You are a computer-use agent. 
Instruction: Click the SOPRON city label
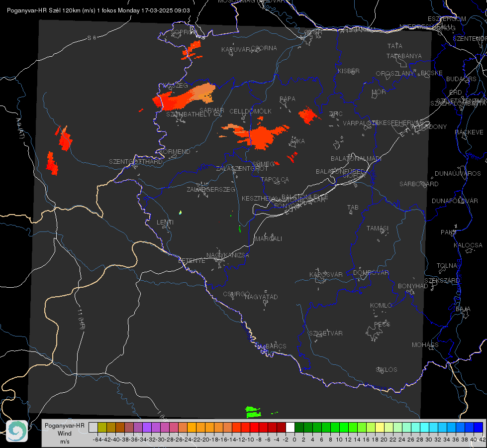pos(184,32)
